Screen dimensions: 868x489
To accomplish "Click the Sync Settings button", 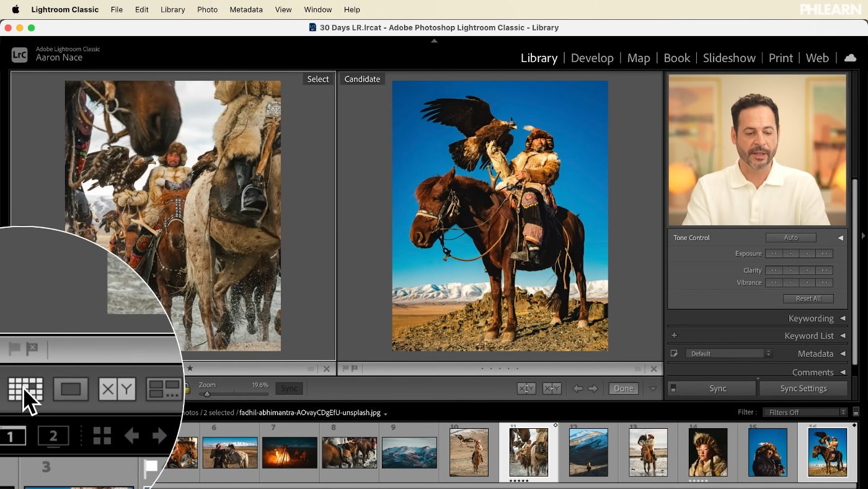I will (804, 388).
